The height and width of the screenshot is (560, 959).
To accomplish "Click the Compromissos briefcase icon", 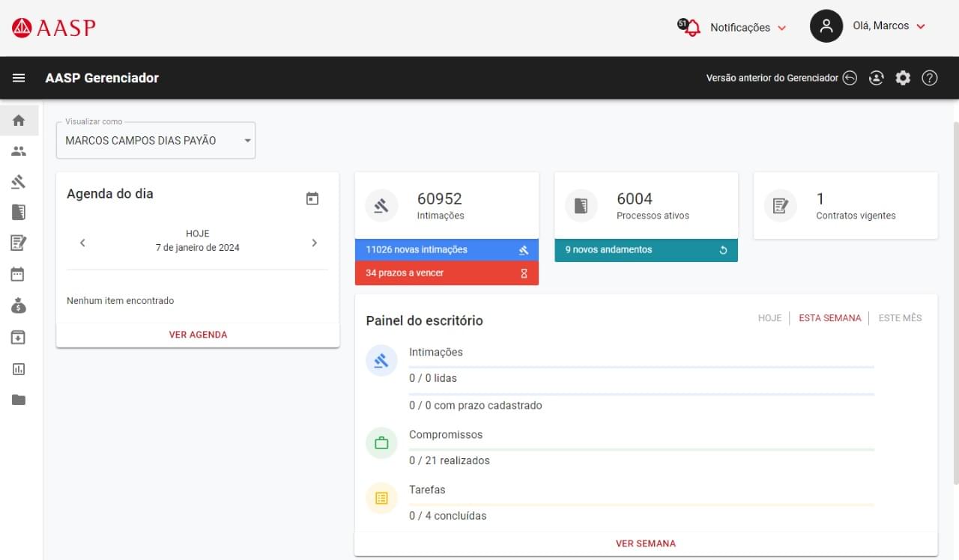I will 381,443.
